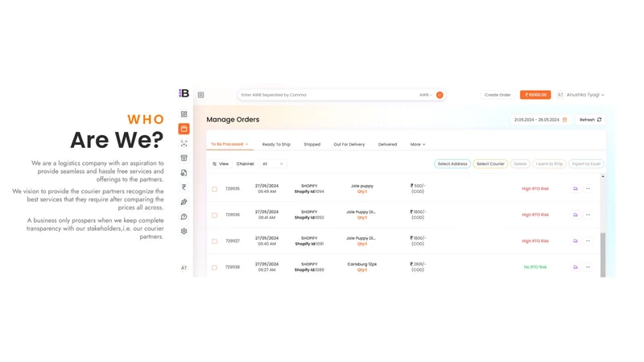Click the I want to Ship button
644x362 pixels.
tap(550, 164)
